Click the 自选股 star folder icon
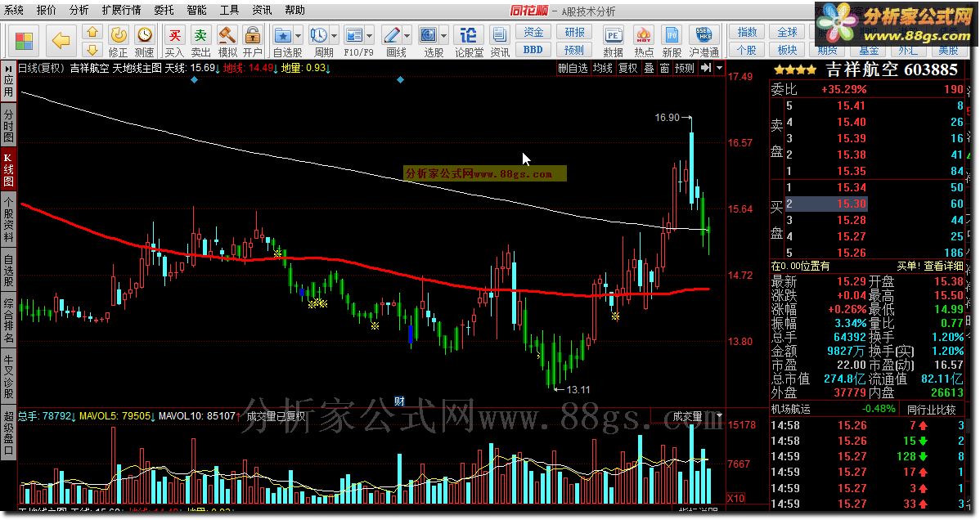This screenshot has width=980, height=520. pyautogui.click(x=282, y=35)
